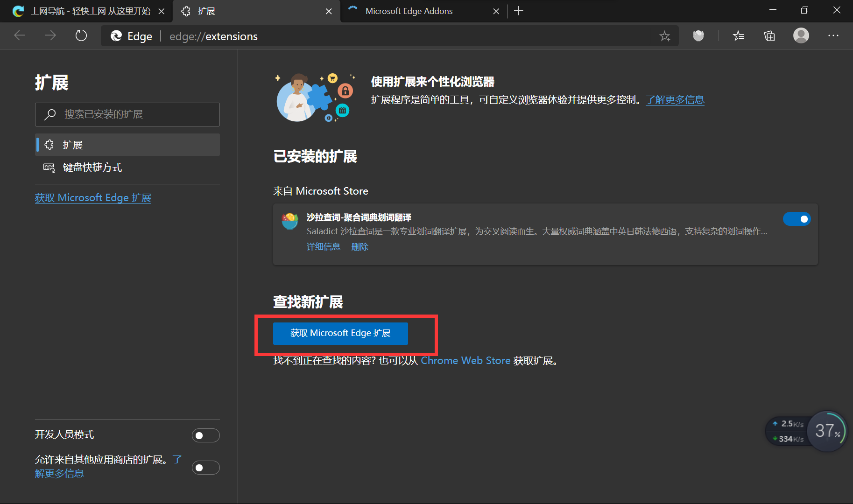Go forward using the forward arrow
This screenshot has height=504, width=853.
click(50, 35)
